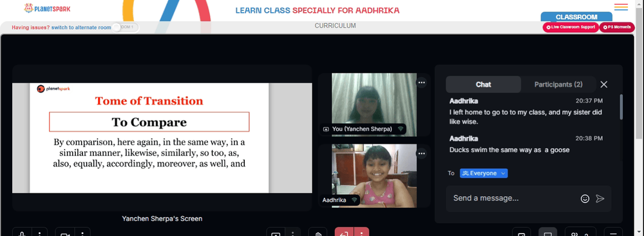644x236 pixels.
Task: Toggle the switch to alternate room
Action: point(126,28)
